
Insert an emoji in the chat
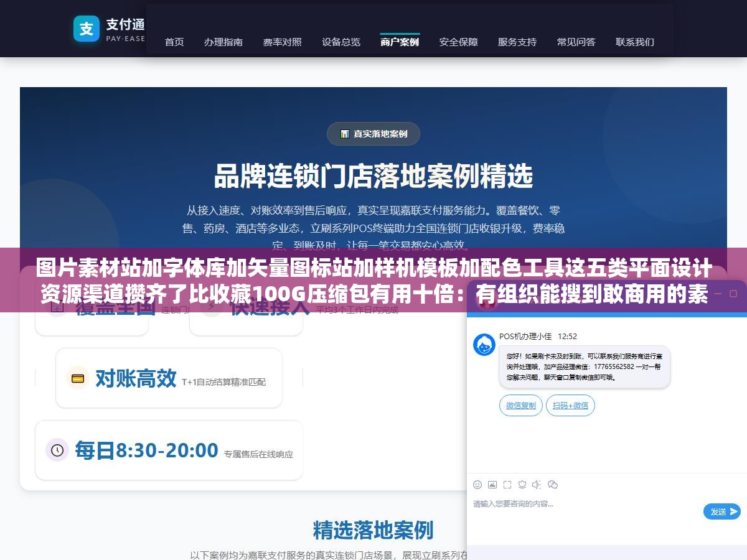[x=477, y=485]
